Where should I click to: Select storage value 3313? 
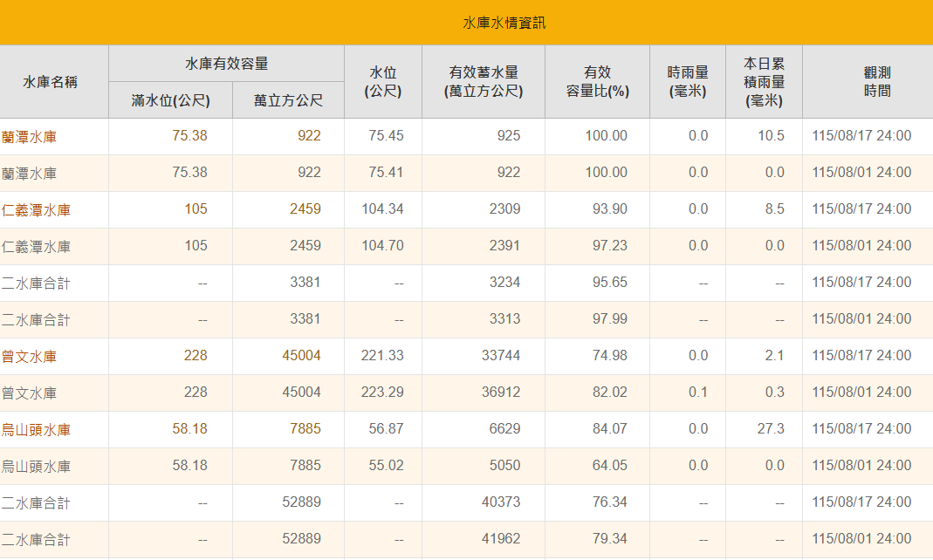[x=505, y=318]
